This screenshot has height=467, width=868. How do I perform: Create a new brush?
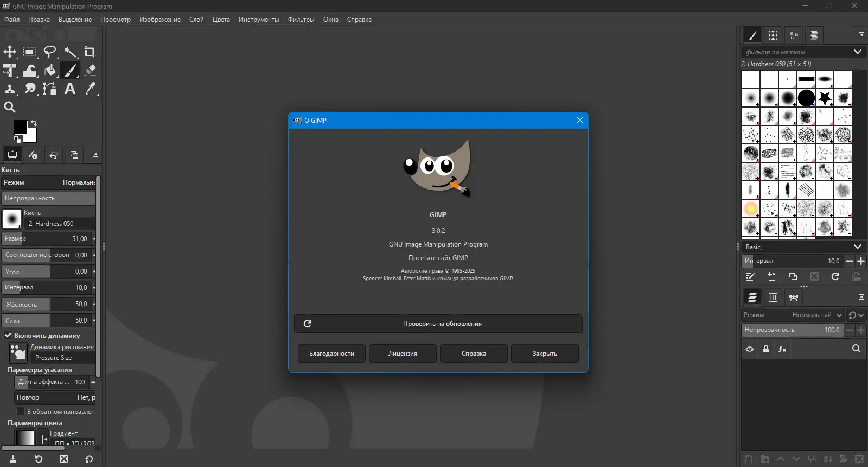(x=772, y=277)
